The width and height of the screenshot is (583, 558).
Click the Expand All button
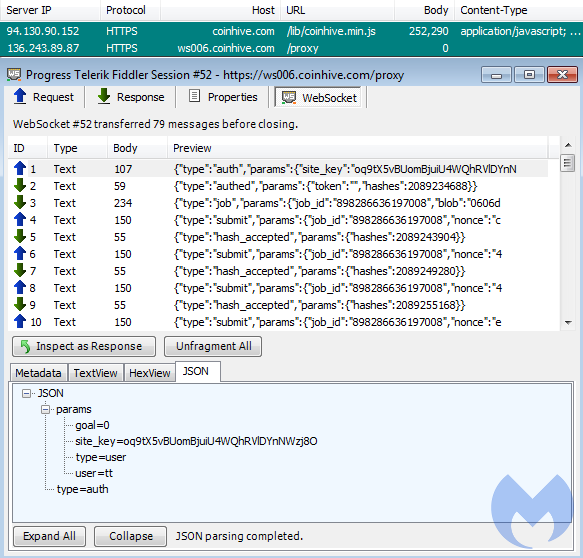click(49, 536)
